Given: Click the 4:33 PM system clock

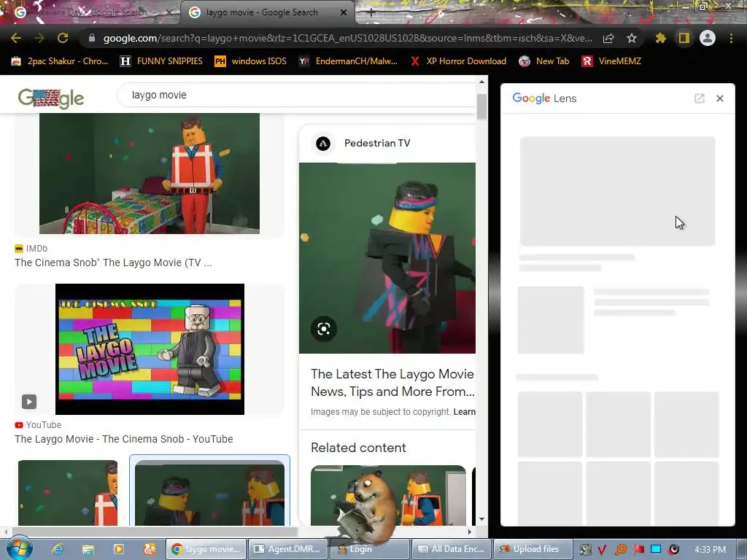Looking at the screenshot, I should point(710,550).
